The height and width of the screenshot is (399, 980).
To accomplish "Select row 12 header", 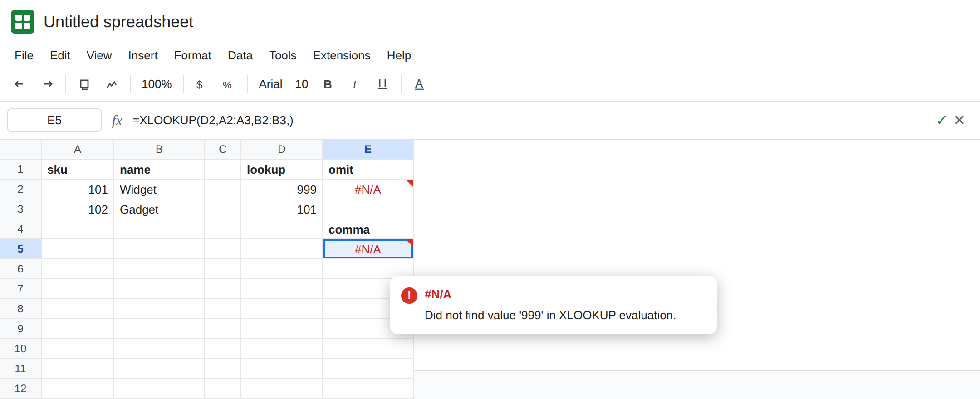I will point(20,389).
